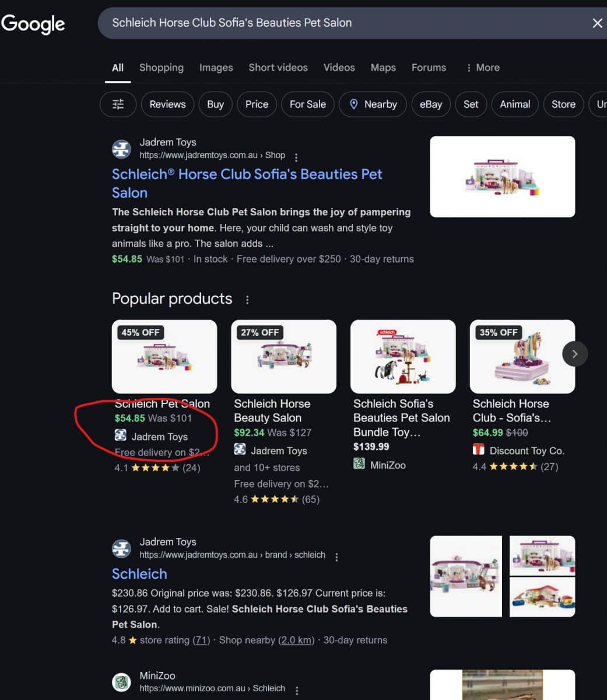
Task: Click 'and 10+ stores' text
Action: click(267, 467)
